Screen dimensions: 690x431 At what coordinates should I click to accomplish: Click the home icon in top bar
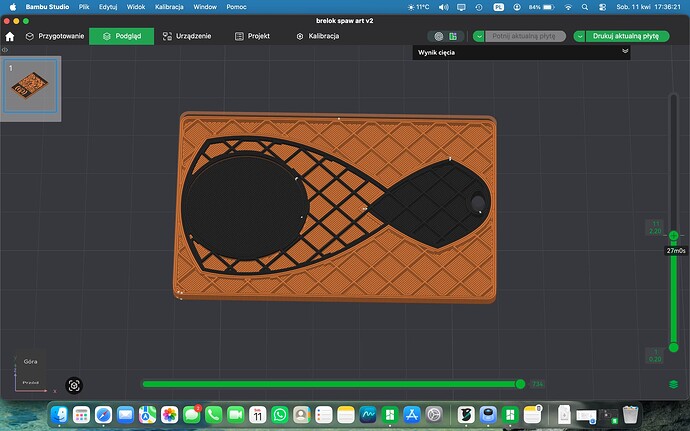[10, 37]
